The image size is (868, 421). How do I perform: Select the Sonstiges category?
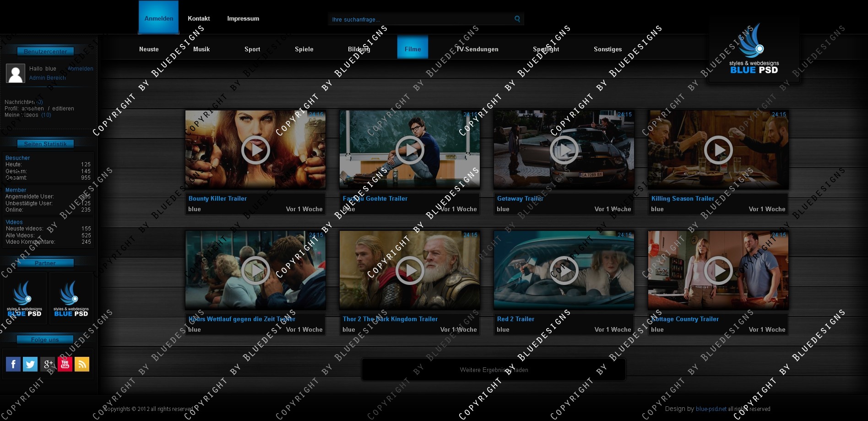click(x=608, y=49)
